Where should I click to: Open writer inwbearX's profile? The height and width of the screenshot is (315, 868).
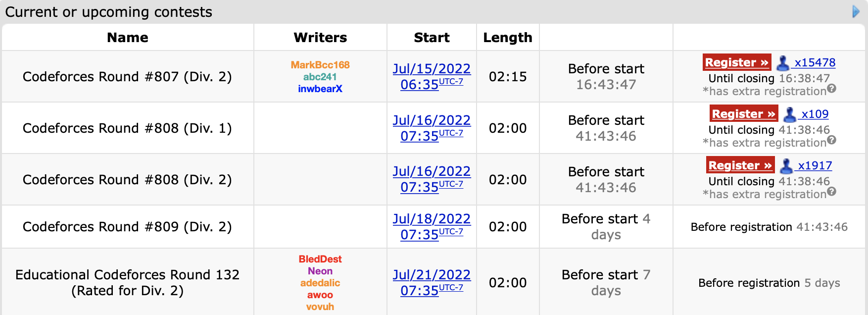coord(320,89)
